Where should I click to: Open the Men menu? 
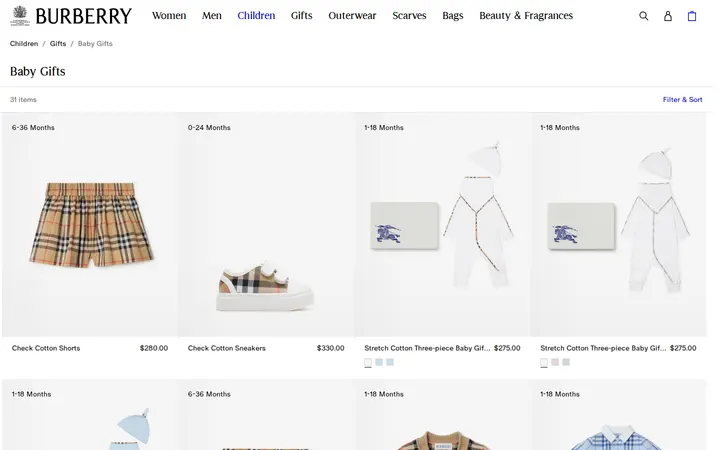pos(212,16)
